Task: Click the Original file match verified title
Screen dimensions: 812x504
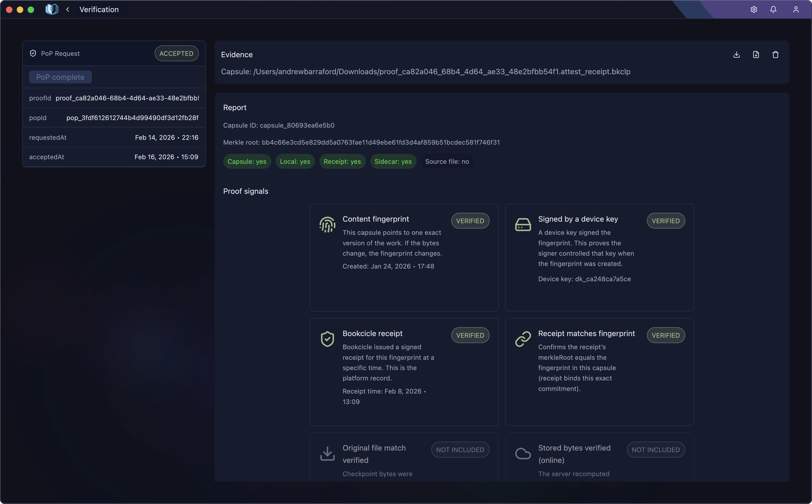Action: point(374,454)
